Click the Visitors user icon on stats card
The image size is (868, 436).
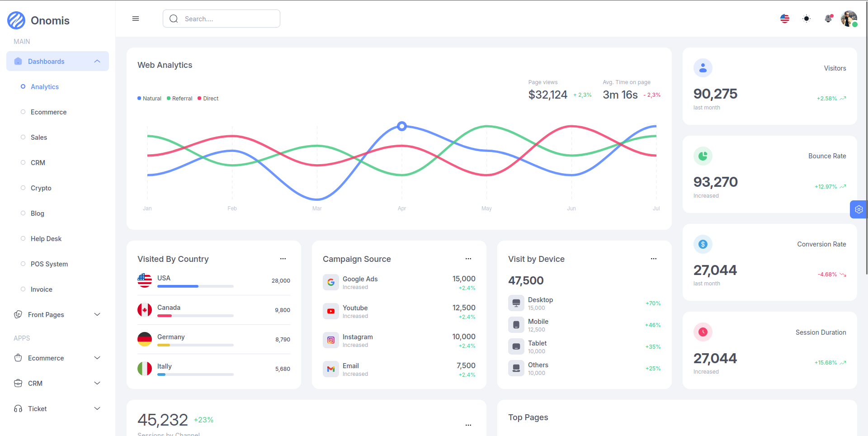[x=703, y=68]
